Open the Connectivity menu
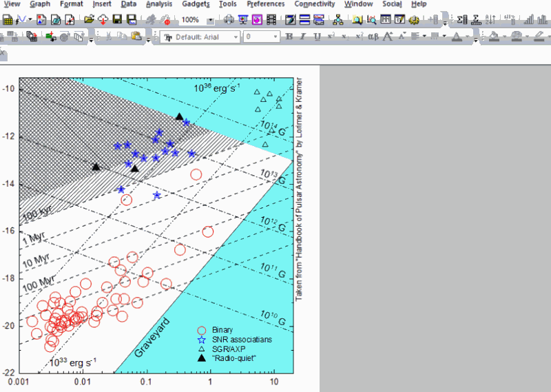Viewport: 551px width, 392px height. click(314, 4)
